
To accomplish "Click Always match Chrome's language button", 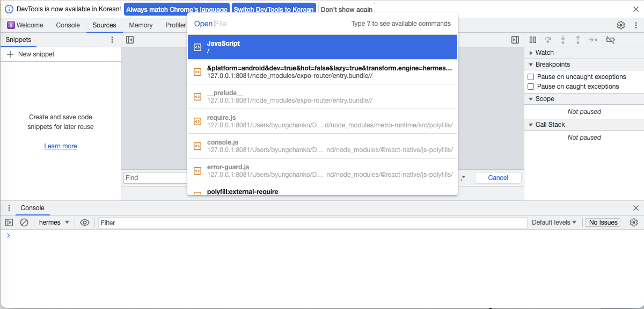I will point(177,10).
